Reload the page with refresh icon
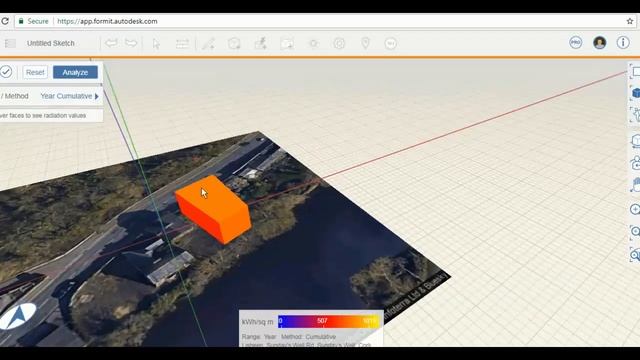The height and width of the screenshot is (360, 640). pyautogui.click(x=5, y=21)
